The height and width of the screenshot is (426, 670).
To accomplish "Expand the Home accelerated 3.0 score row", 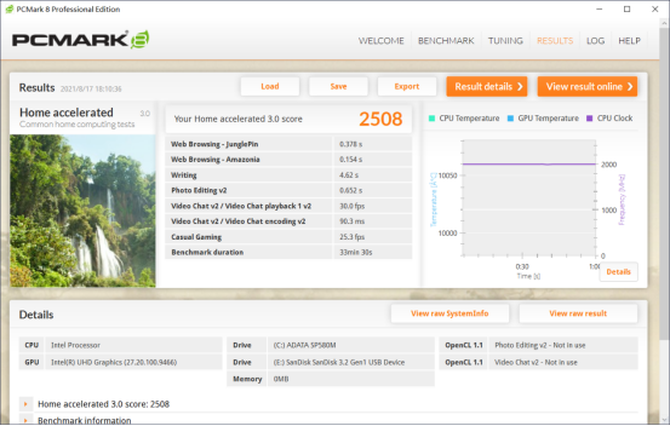I will tap(25, 404).
